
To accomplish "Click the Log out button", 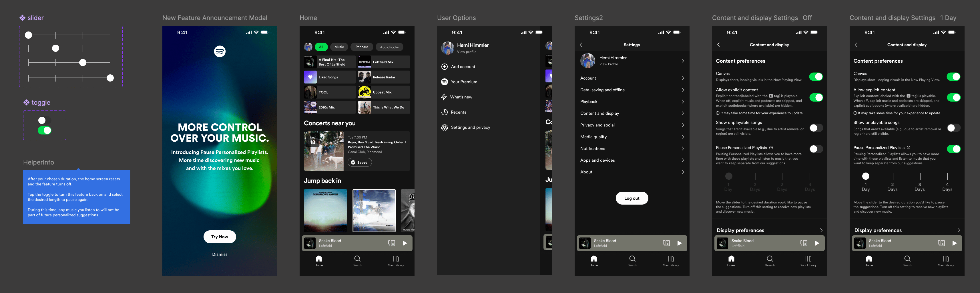I will (632, 198).
